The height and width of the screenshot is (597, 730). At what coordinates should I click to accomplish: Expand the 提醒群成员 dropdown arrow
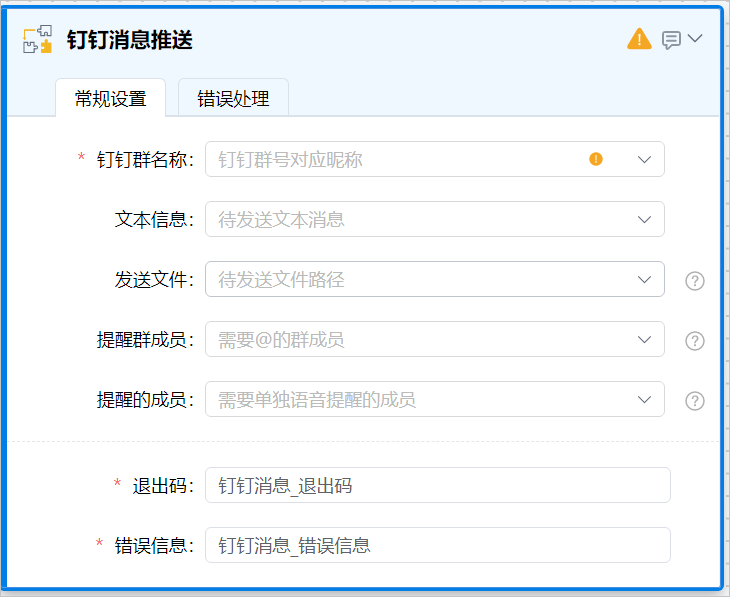644,339
